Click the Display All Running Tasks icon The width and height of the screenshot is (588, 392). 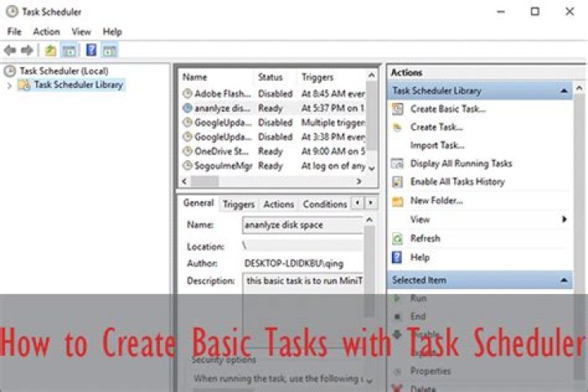(398, 163)
